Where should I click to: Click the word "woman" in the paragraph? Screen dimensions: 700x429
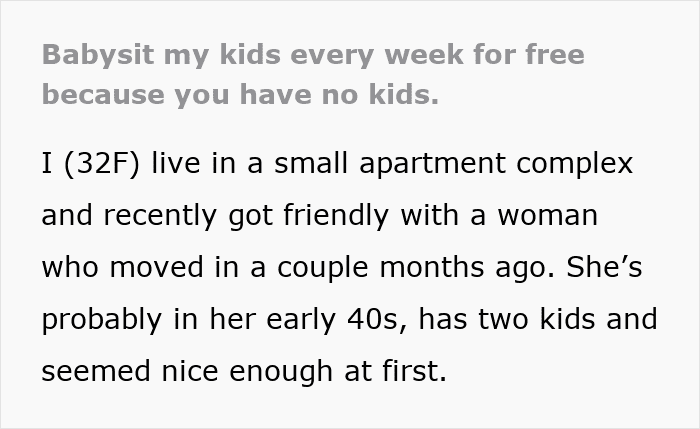pos(547,215)
